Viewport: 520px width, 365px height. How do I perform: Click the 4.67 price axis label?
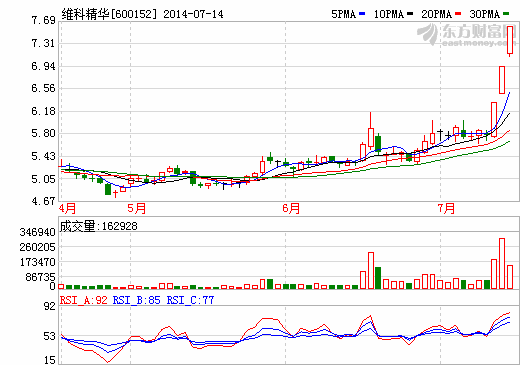[43, 201]
